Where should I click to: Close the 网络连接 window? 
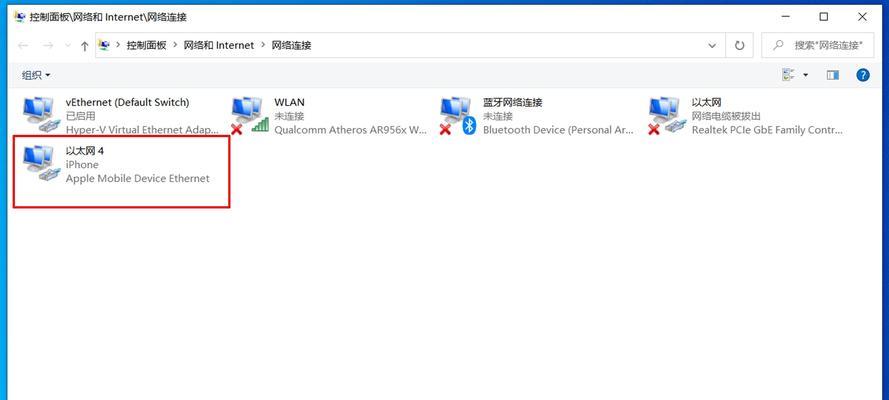(862, 17)
